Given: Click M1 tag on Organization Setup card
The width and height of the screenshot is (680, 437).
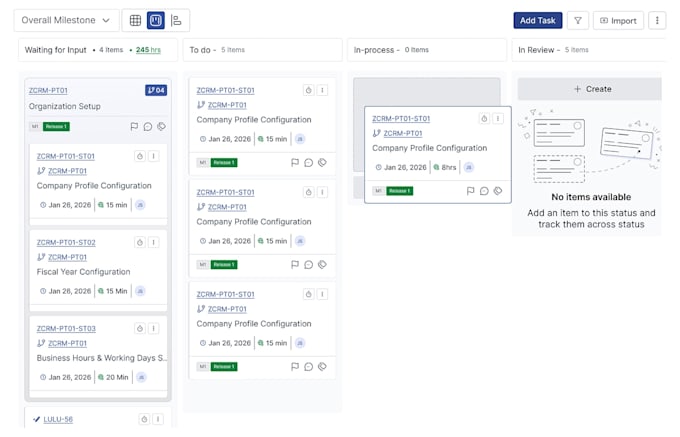Looking at the screenshot, I should coord(35,127).
